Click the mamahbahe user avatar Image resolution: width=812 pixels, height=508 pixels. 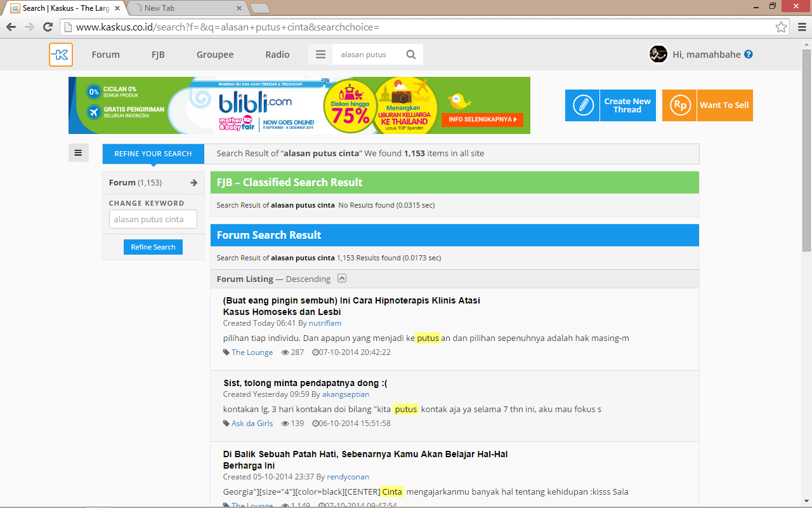pyautogui.click(x=658, y=54)
